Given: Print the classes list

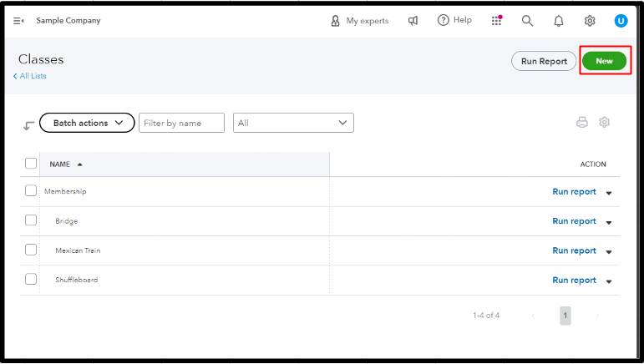Looking at the screenshot, I should (582, 122).
